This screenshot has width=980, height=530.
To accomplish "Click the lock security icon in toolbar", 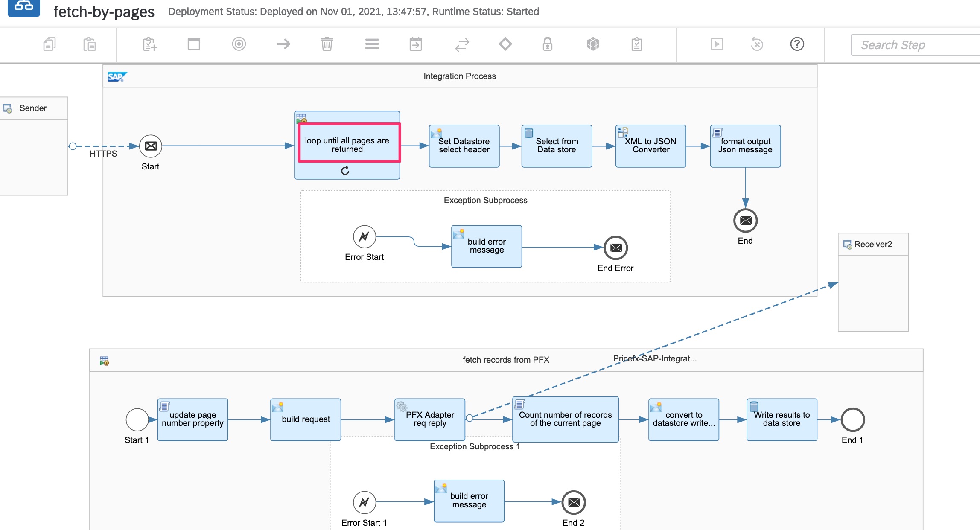I will click(547, 44).
